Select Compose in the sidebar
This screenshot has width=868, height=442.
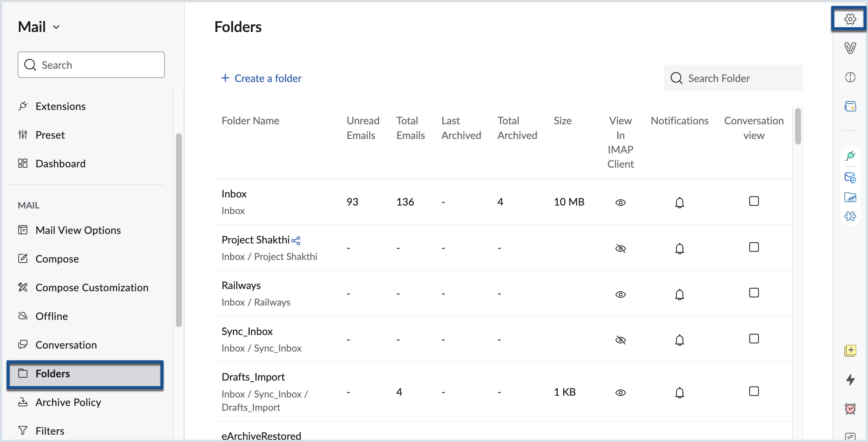pyautogui.click(x=48, y=259)
